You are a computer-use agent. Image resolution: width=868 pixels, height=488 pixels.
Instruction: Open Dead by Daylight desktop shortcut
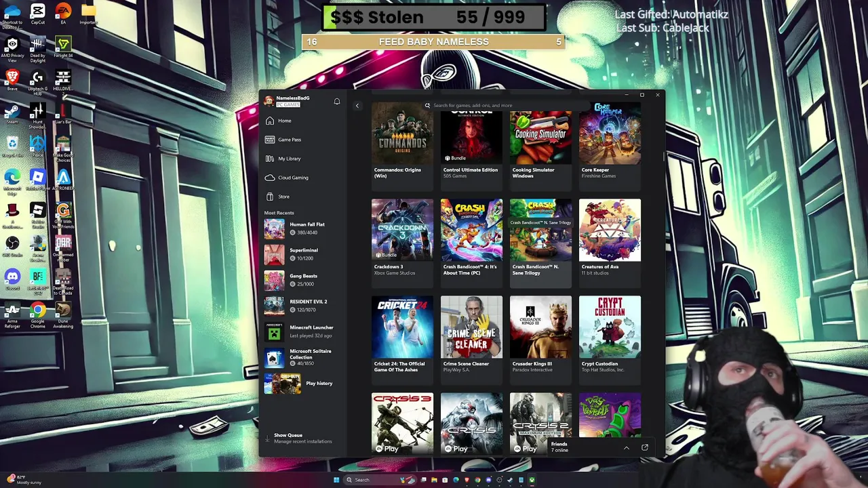coord(37,49)
